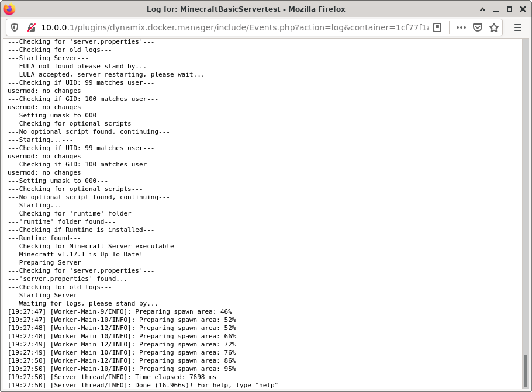Image resolution: width=532 pixels, height=392 pixels.
Task: Click the 'Checking for Minecraft Server executable' line
Action: pyautogui.click(x=98, y=246)
